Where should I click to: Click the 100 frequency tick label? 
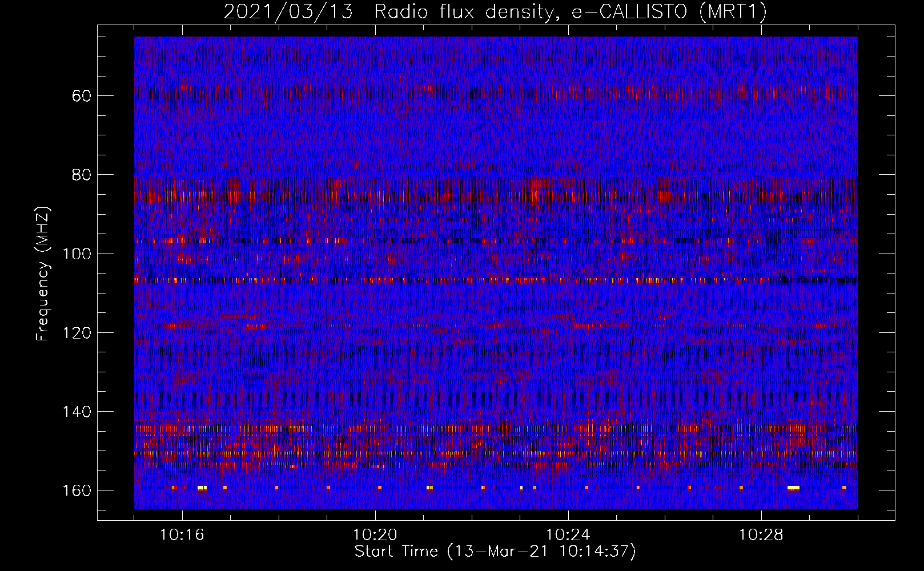(x=77, y=254)
